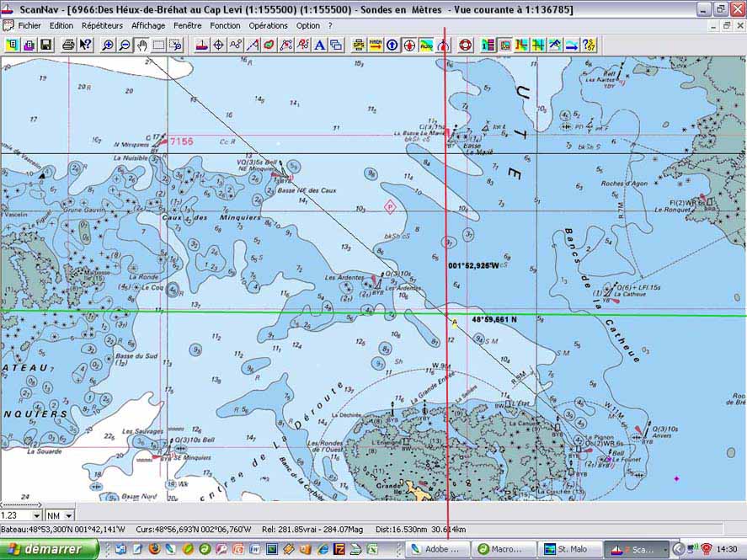
Task: Click the red boat position icon
Action: 201,45
